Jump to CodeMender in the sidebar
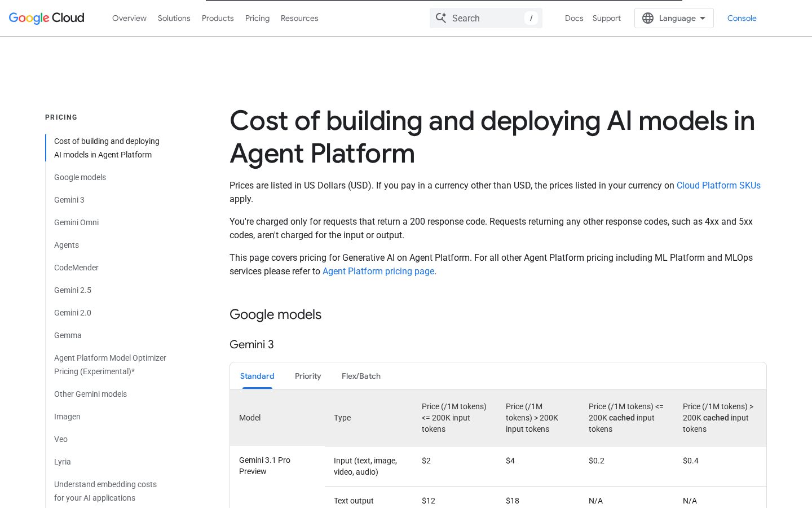This screenshot has width=812, height=508. click(x=76, y=268)
